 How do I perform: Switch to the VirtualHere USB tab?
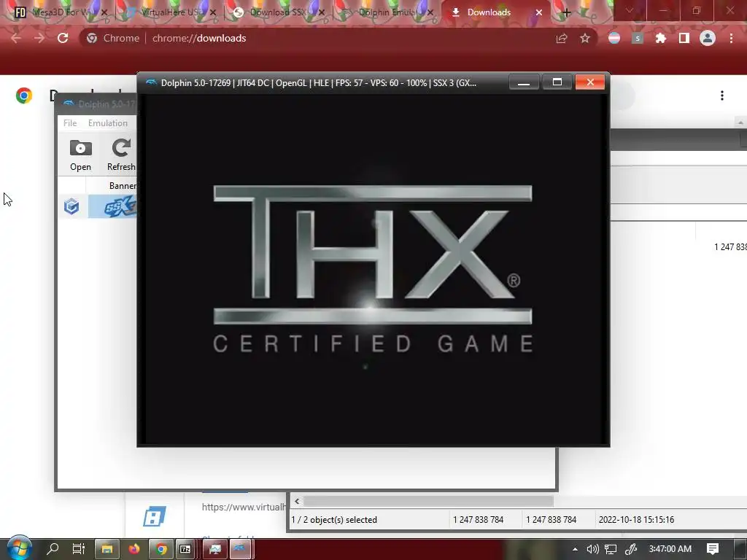point(169,12)
